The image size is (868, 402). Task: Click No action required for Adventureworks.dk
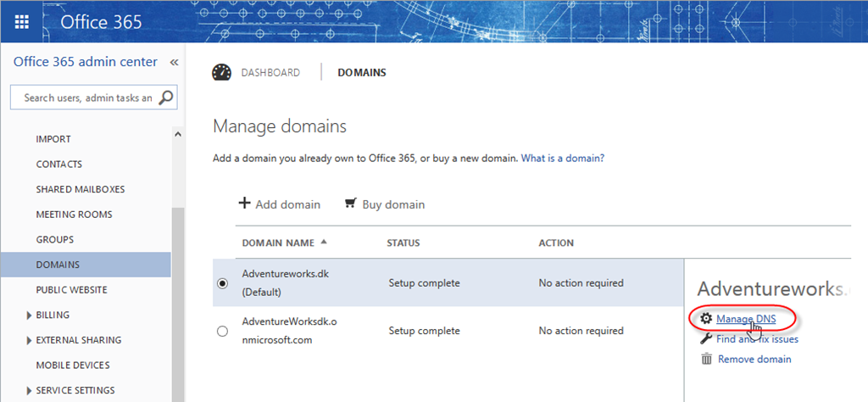(581, 283)
